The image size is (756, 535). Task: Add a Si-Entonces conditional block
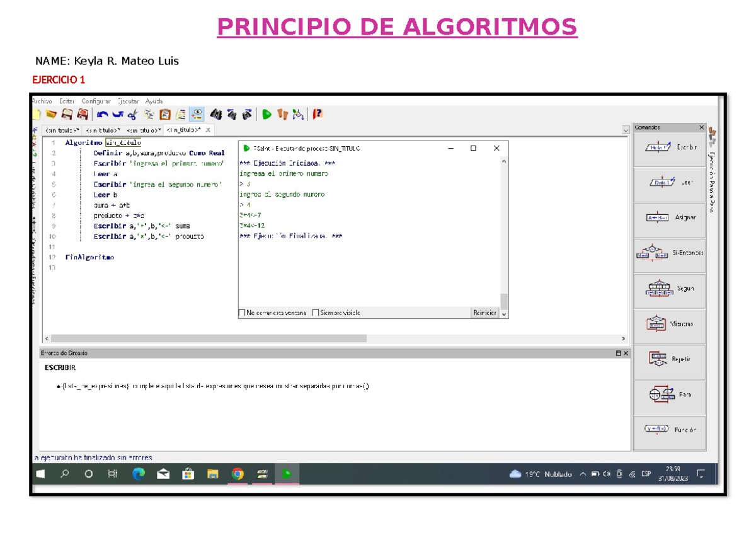coord(669,253)
